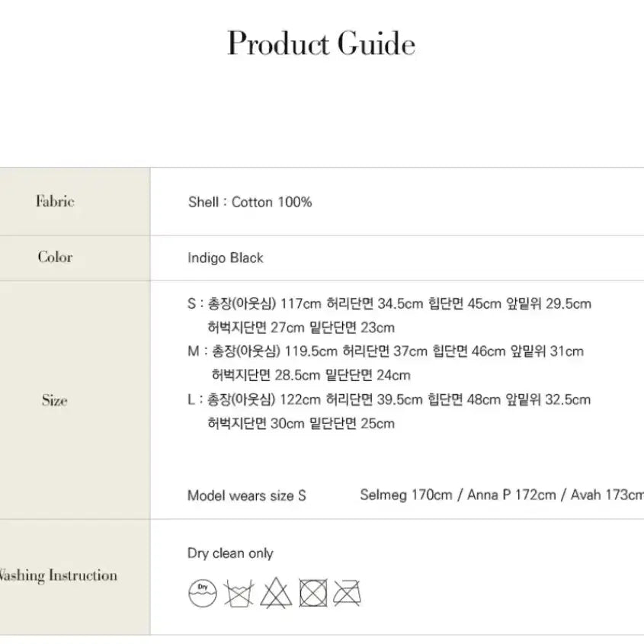Click the Product Guide heading
The width and height of the screenshot is (644, 644).
click(321, 43)
